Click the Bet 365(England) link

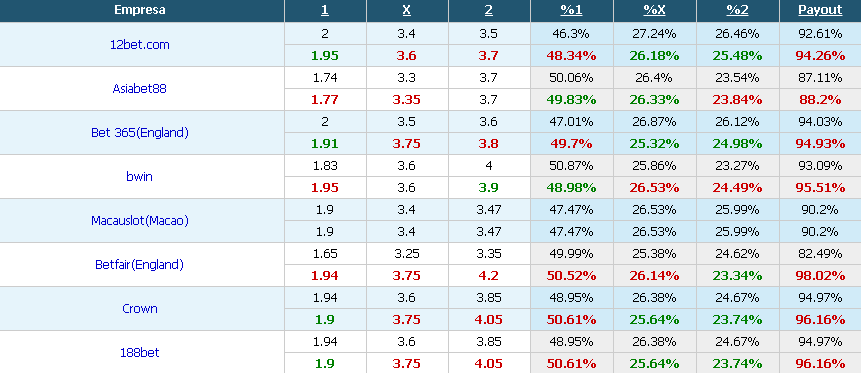[x=139, y=132]
